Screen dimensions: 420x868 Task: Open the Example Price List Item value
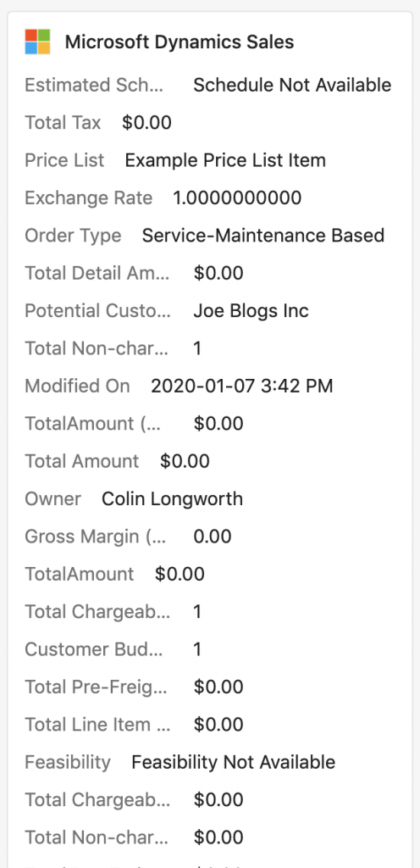click(225, 160)
